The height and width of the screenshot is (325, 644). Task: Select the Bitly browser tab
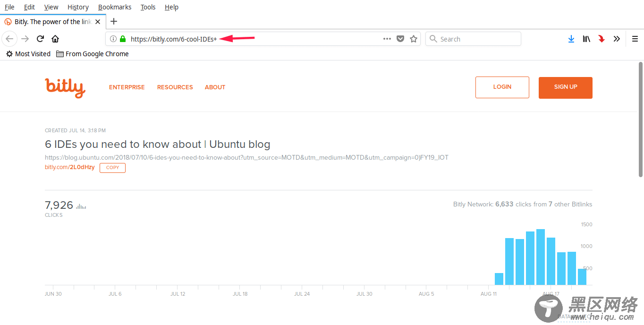pos(53,22)
